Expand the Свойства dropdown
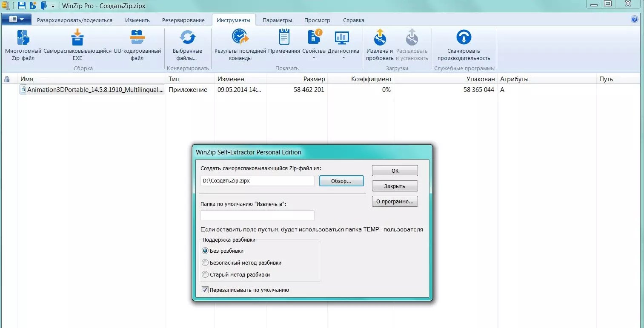644x328 pixels. [314, 58]
